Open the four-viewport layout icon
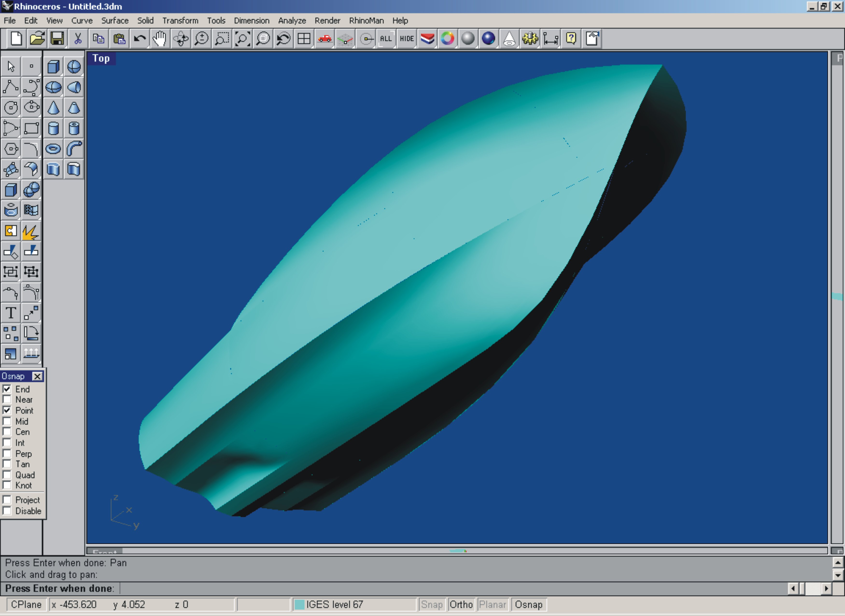Image resolution: width=845 pixels, height=616 pixels. (304, 39)
